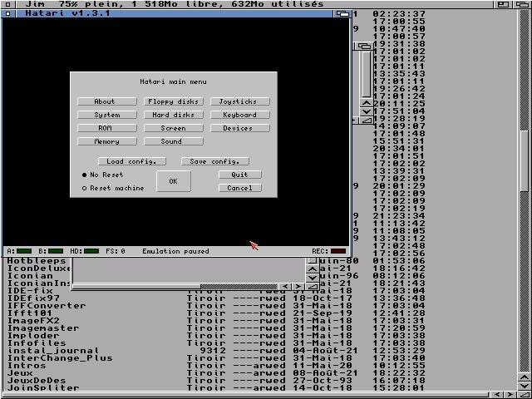Click the Jim window scroll-right arrow
The height and width of the screenshot is (399, 532).
(510, 395)
